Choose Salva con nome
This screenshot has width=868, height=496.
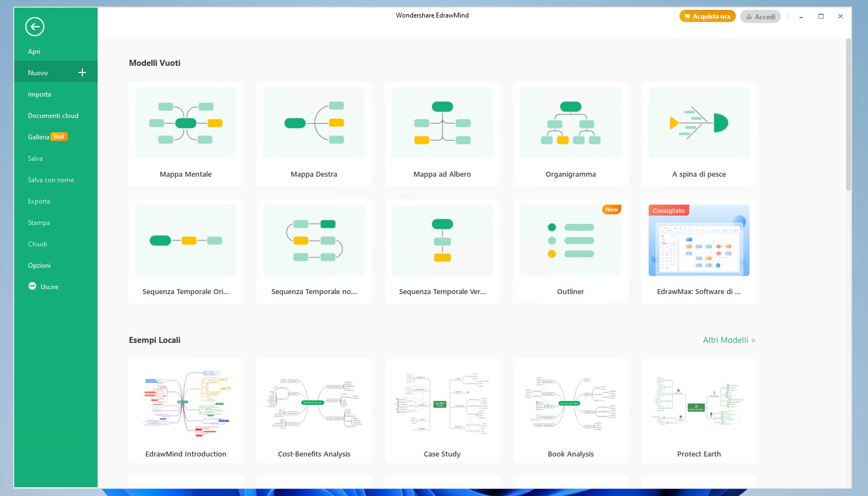click(x=51, y=180)
